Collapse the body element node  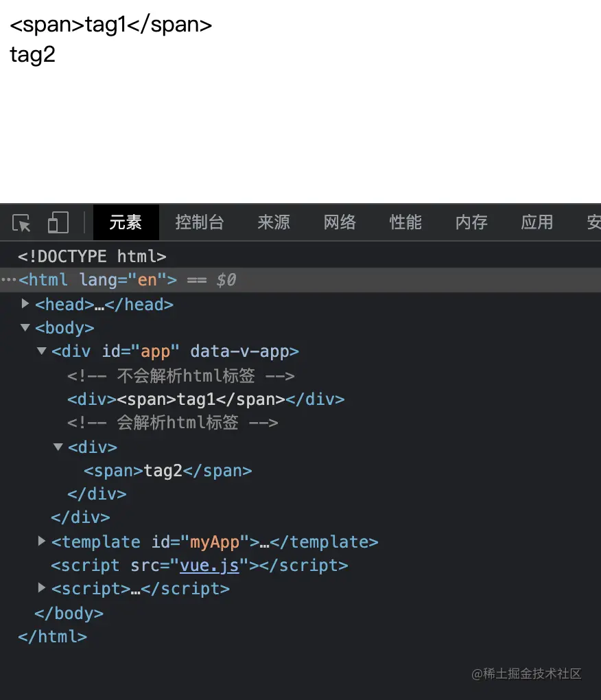(x=25, y=327)
